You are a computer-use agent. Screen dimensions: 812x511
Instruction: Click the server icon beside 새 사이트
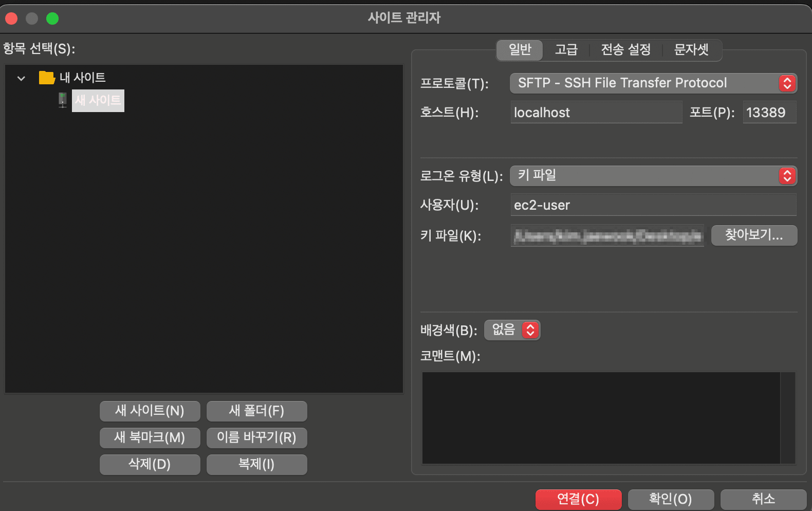point(63,100)
